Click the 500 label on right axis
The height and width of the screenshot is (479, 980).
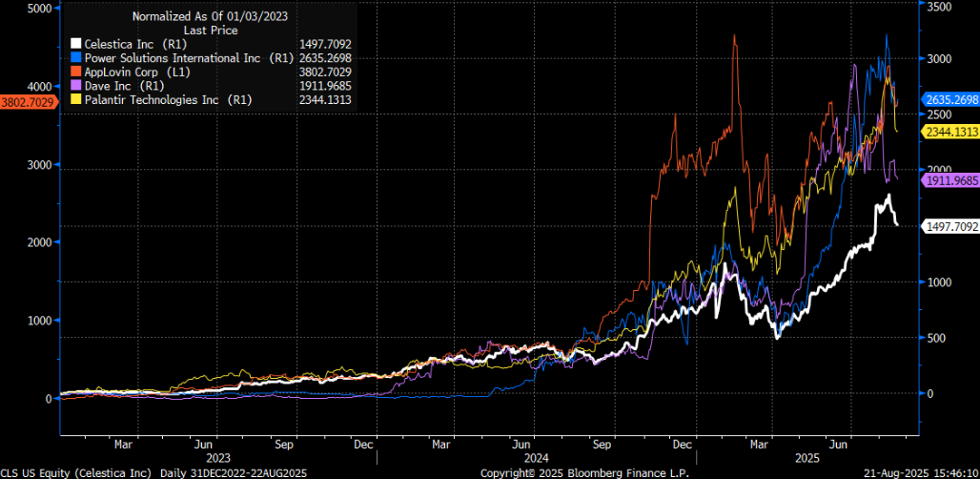(x=938, y=338)
